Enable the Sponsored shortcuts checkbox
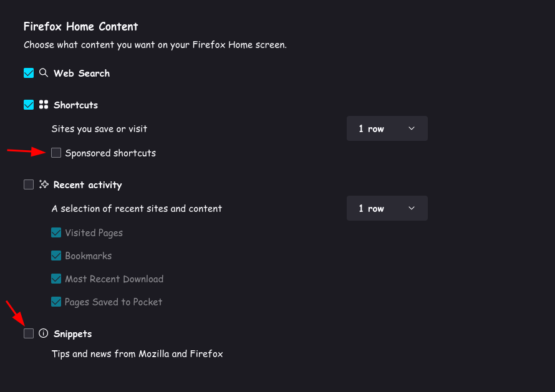This screenshot has width=555, height=392. click(56, 153)
